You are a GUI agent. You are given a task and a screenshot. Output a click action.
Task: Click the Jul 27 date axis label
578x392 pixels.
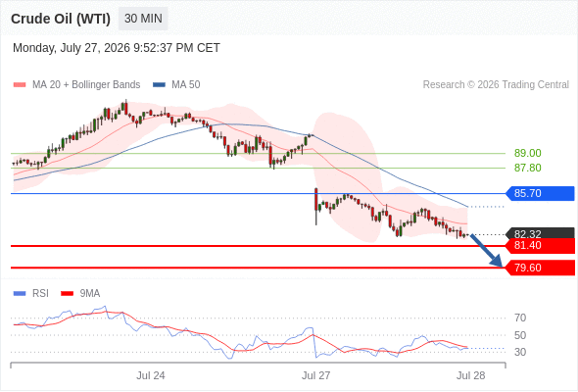315,375
